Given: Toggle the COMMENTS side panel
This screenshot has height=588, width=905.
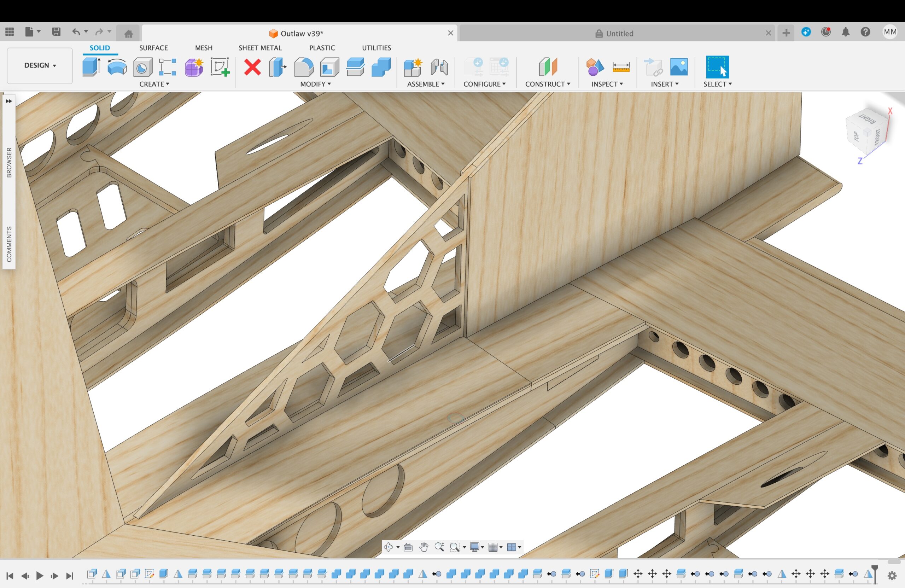Looking at the screenshot, I should (9, 244).
